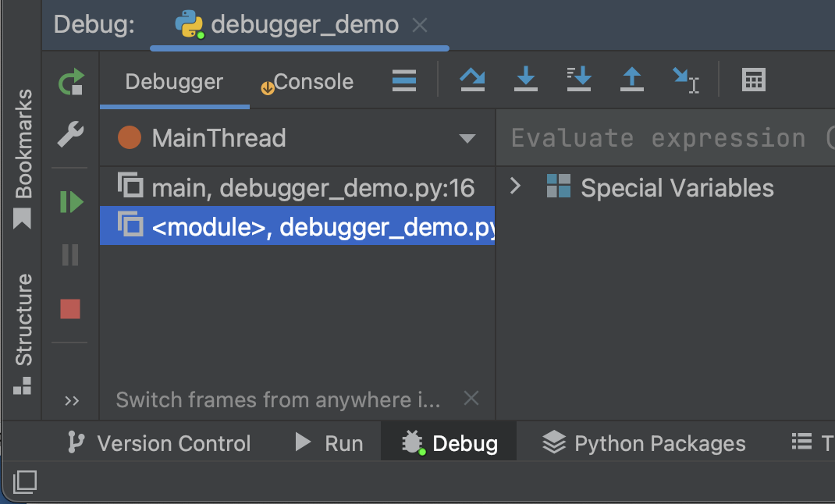Viewport: 835px width, 504px height.
Task: Dismiss the Switch frames hint
Action: point(471,399)
